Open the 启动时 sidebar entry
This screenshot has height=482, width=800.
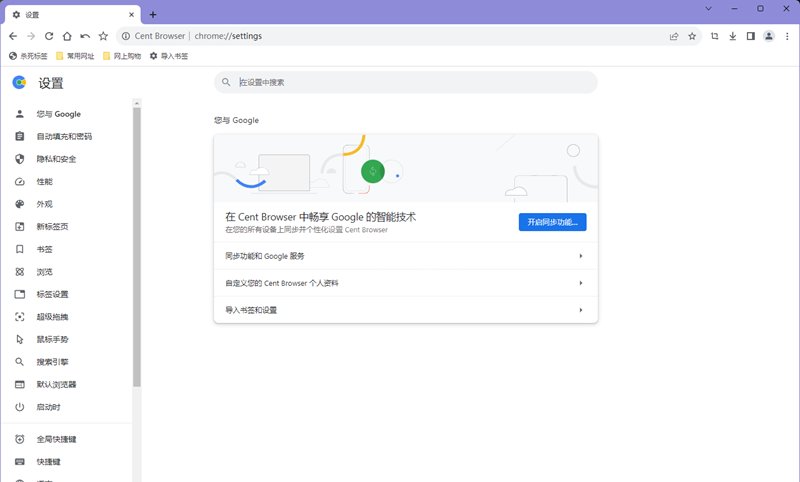click(x=66, y=407)
